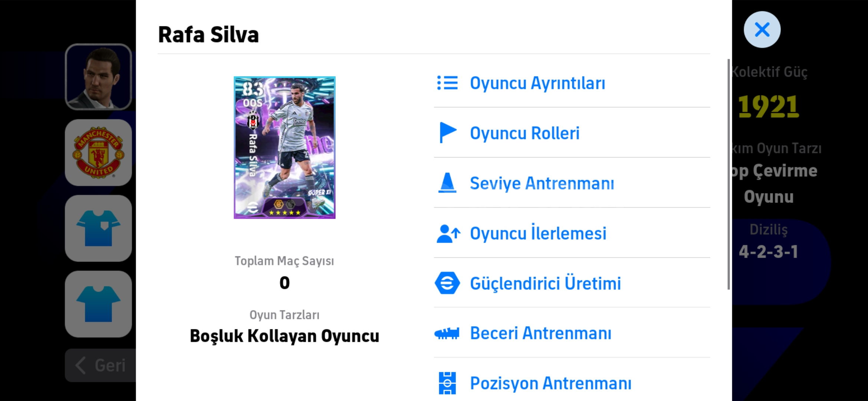Go to Seviye Antrenmanı
The image size is (868, 401).
542,183
